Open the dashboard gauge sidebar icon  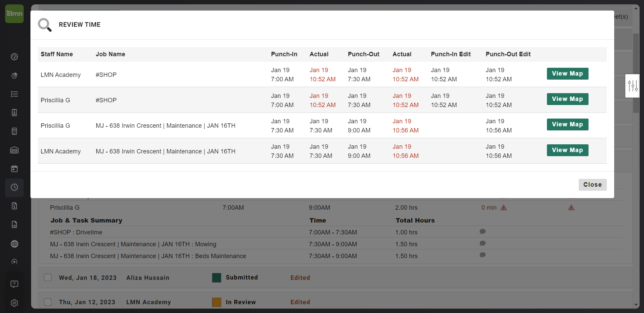(x=14, y=57)
